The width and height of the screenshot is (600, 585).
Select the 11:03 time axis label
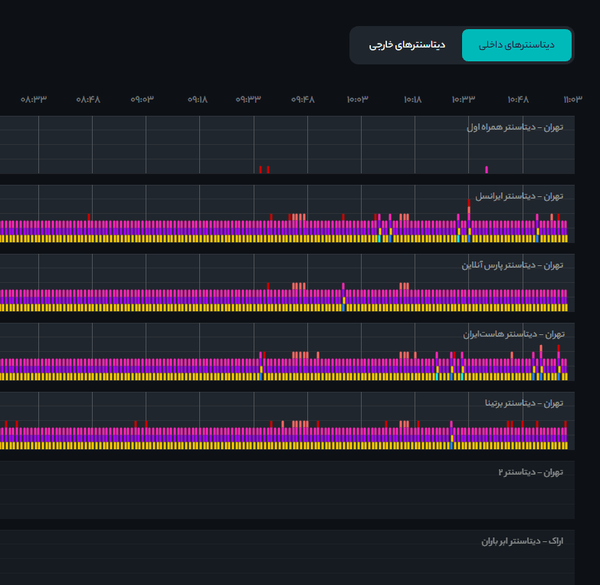pyautogui.click(x=573, y=99)
